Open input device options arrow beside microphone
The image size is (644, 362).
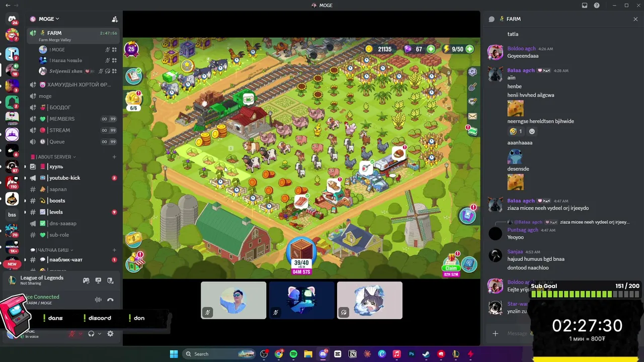80,333
